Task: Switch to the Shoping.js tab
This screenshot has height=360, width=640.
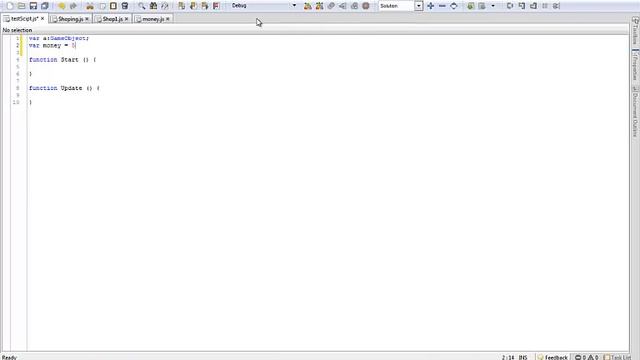Action: [x=70, y=19]
